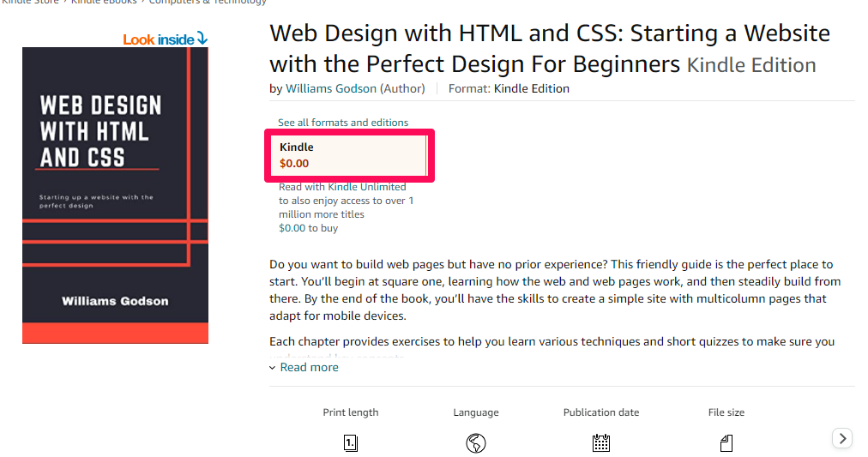Viewport: 868px width, 457px height.
Task: Open author Williams Godson page
Action: tap(331, 88)
